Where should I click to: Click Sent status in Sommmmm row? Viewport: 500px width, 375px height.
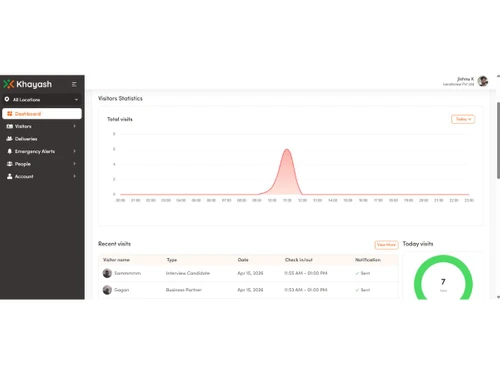363,273
